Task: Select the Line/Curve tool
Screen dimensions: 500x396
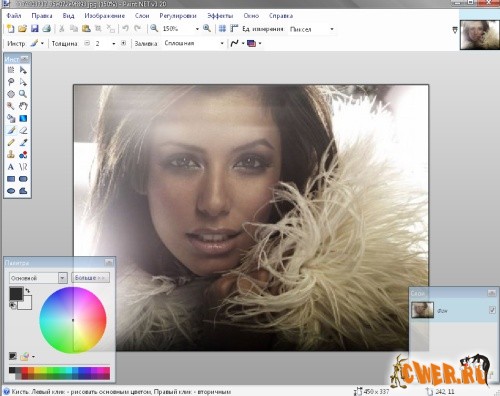Action: coord(23,167)
